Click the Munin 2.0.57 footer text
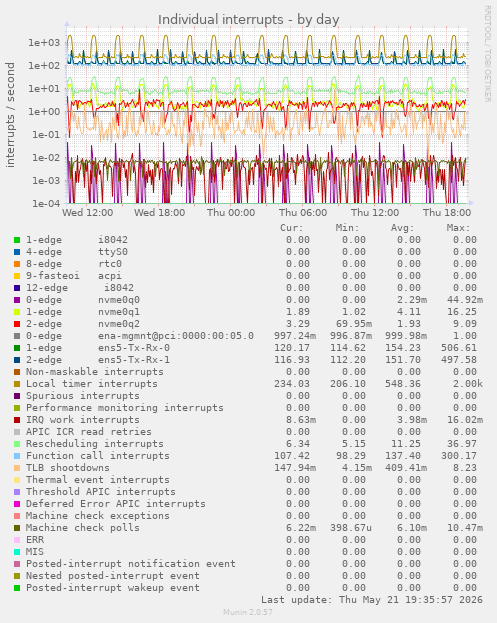This screenshot has width=497, height=623. coord(248,612)
